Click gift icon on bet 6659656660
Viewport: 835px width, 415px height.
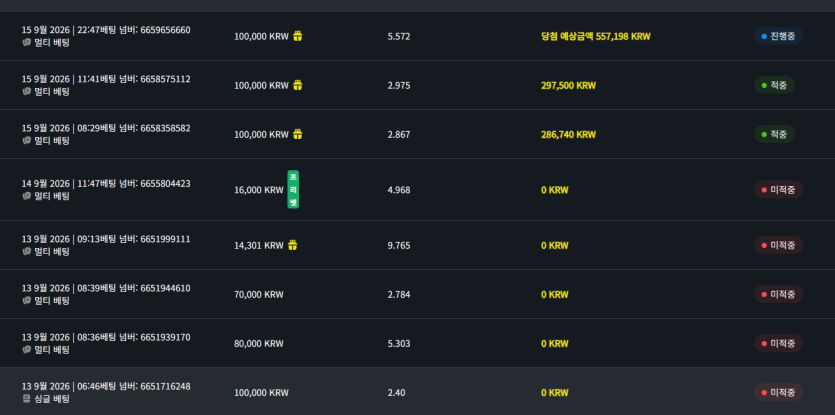pos(298,36)
